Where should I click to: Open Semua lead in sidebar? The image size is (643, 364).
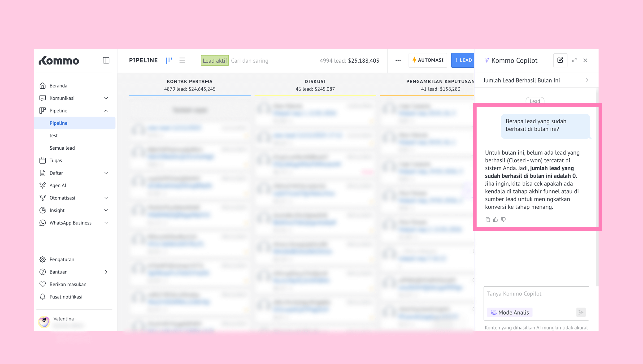62,148
